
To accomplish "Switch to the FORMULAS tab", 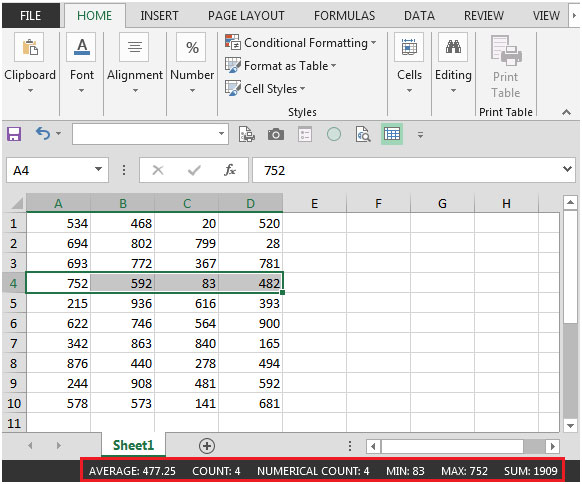I will coord(344,16).
